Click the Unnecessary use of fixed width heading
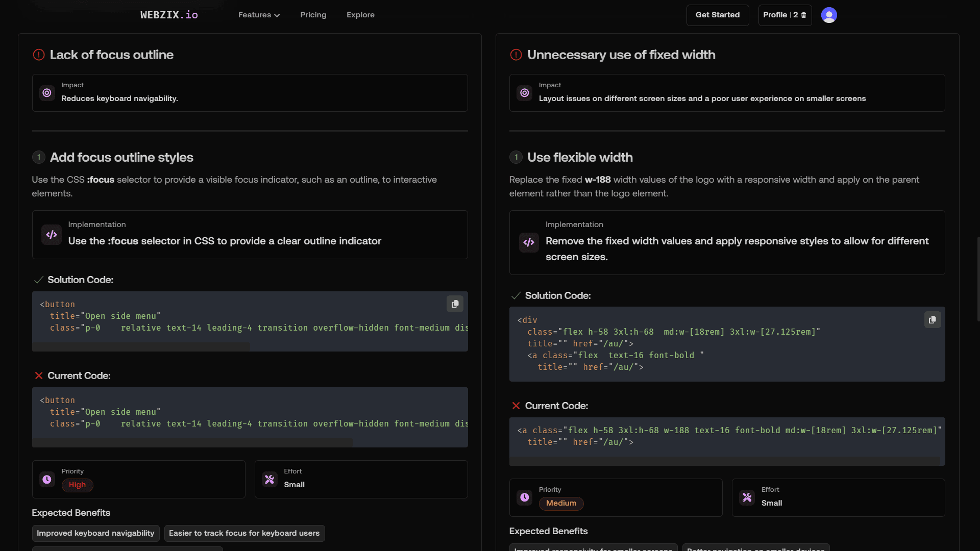 [621, 55]
